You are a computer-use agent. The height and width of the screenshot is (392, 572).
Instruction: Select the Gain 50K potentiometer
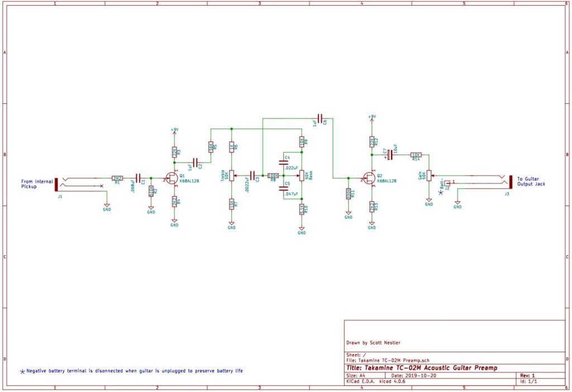(428, 175)
